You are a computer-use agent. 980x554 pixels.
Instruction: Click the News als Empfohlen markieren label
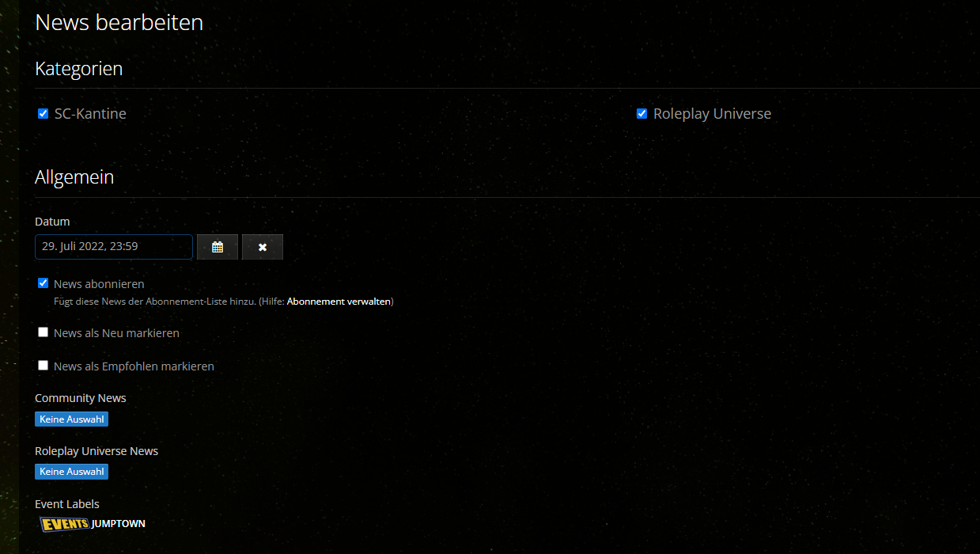pyautogui.click(x=134, y=366)
